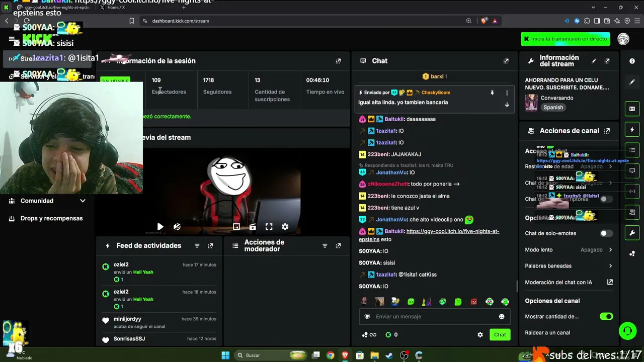The width and height of the screenshot is (644, 362).
Task: Pop out the Acciones de canal panel
Action: 607,131
